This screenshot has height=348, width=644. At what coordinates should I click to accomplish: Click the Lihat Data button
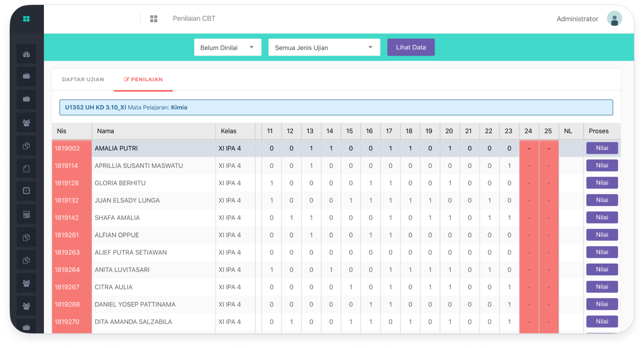pos(411,47)
